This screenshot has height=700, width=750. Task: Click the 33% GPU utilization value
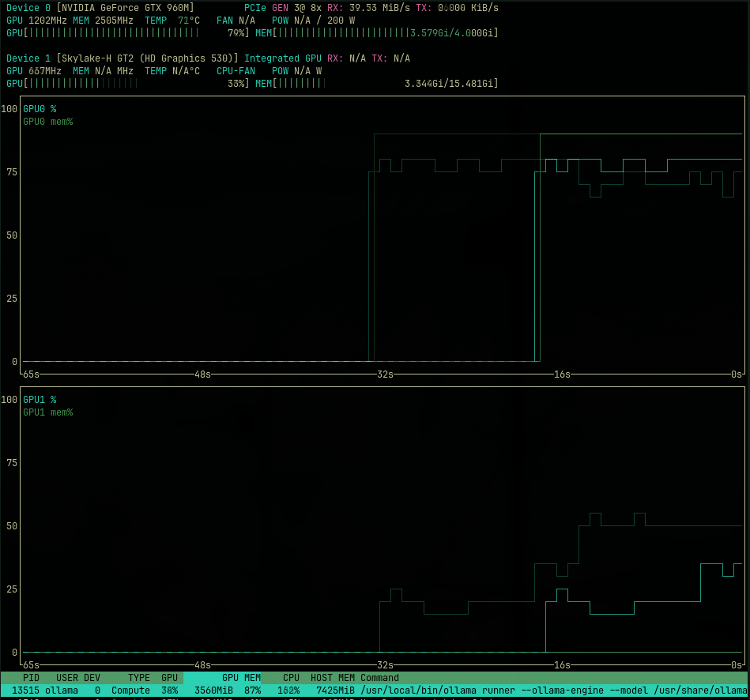tap(236, 84)
